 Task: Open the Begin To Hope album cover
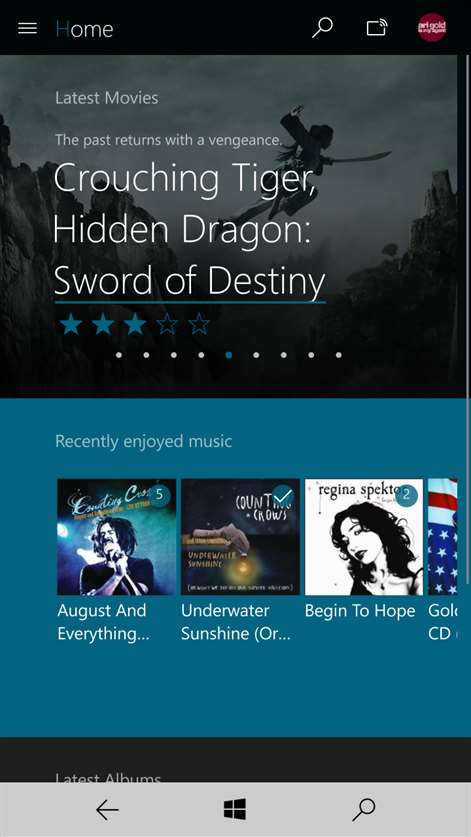pyautogui.click(x=364, y=536)
